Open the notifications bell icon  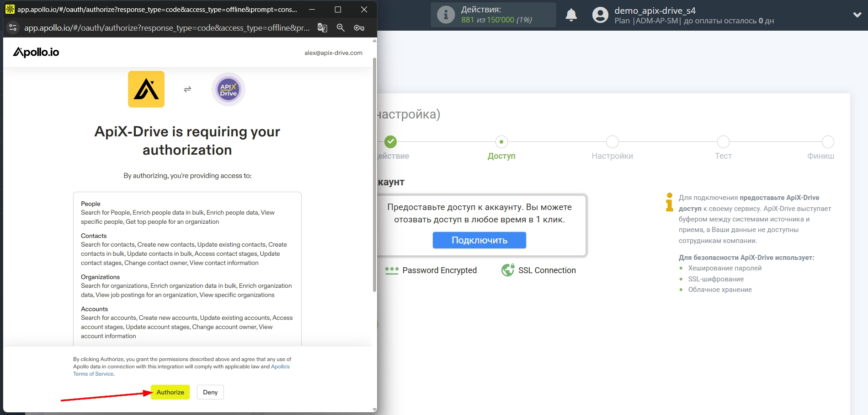[571, 15]
